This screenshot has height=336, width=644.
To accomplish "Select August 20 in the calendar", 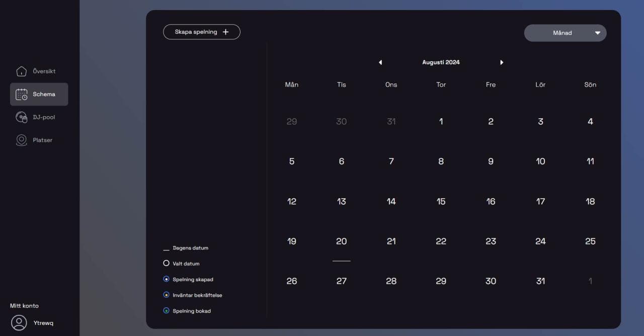I will click(341, 241).
